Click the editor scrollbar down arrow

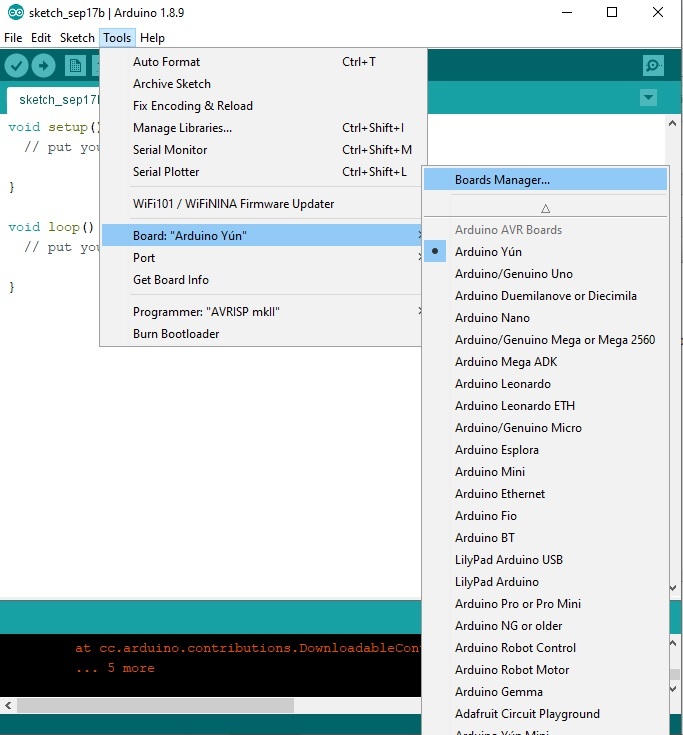(x=673, y=588)
